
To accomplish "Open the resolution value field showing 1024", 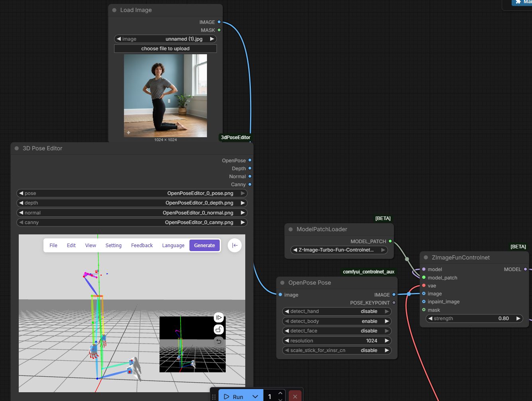I will coord(337,341).
